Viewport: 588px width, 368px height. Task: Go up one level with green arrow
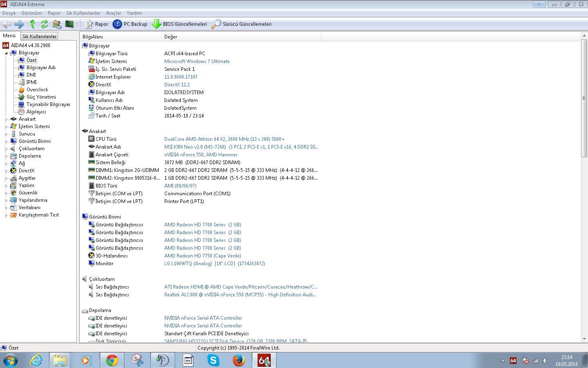pos(32,24)
